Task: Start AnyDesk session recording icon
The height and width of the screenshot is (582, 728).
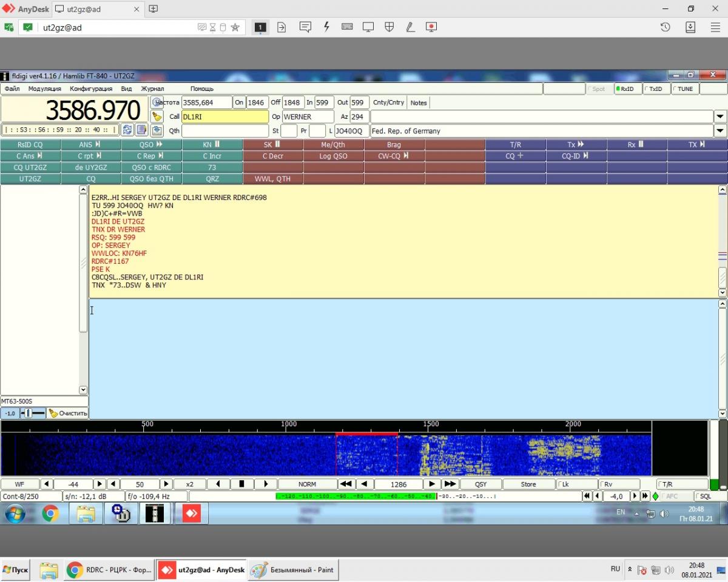Action: [x=431, y=27]
